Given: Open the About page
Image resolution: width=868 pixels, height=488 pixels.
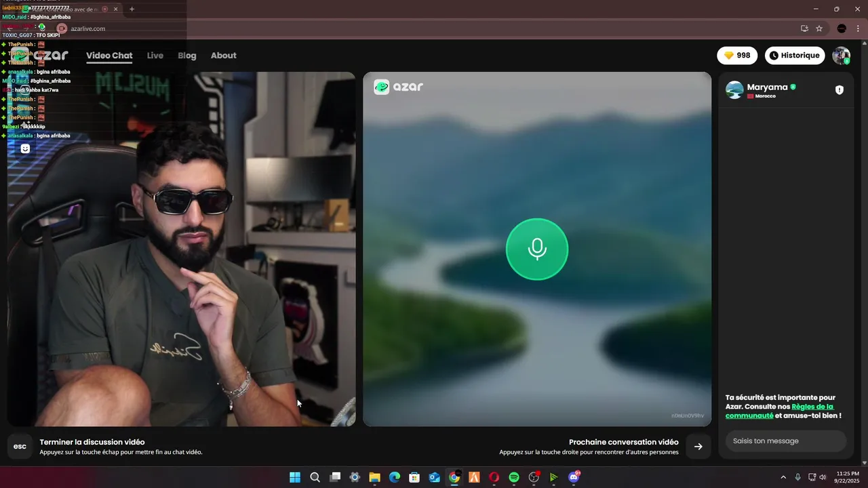Looking at the screenshot, I should [224, 56].
